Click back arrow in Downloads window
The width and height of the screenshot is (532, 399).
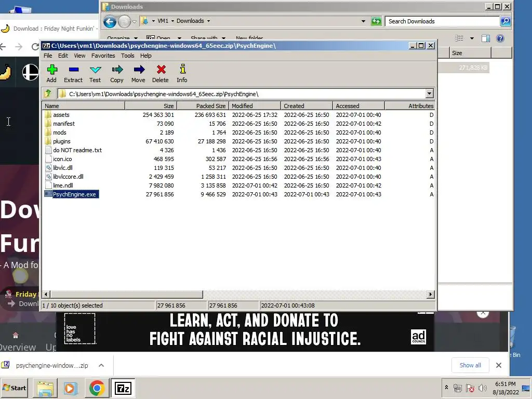click(x=110, y=22)
